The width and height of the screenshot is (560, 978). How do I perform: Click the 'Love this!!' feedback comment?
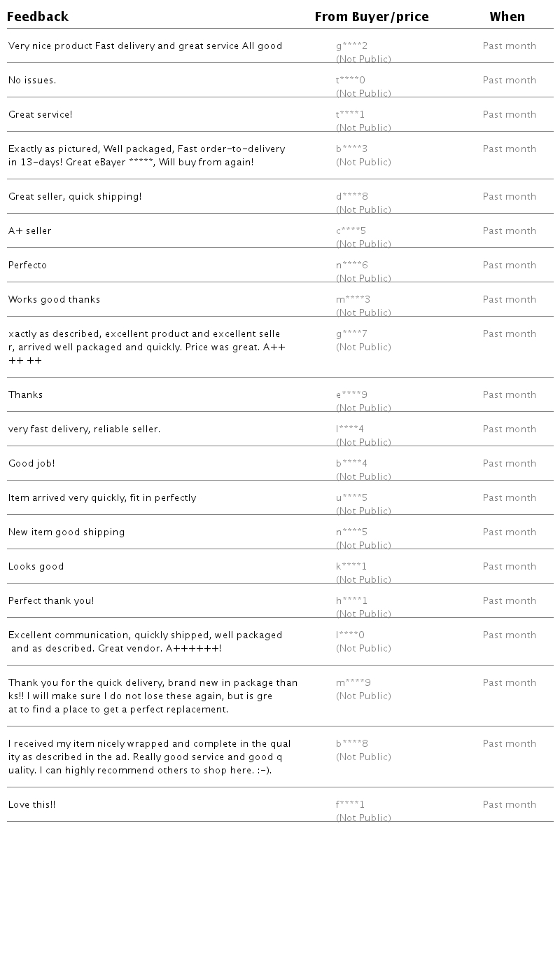pyautogui.click(x=32, y=805)
